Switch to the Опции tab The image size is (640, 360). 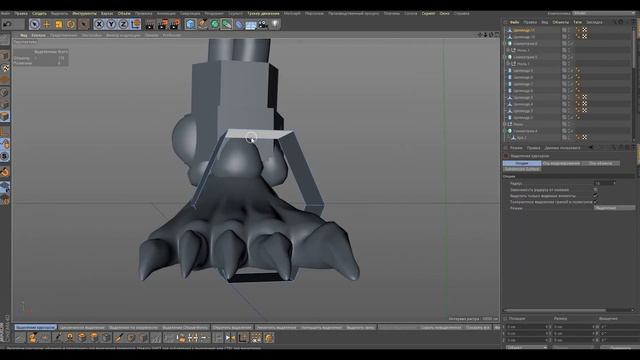click(522, 163)
